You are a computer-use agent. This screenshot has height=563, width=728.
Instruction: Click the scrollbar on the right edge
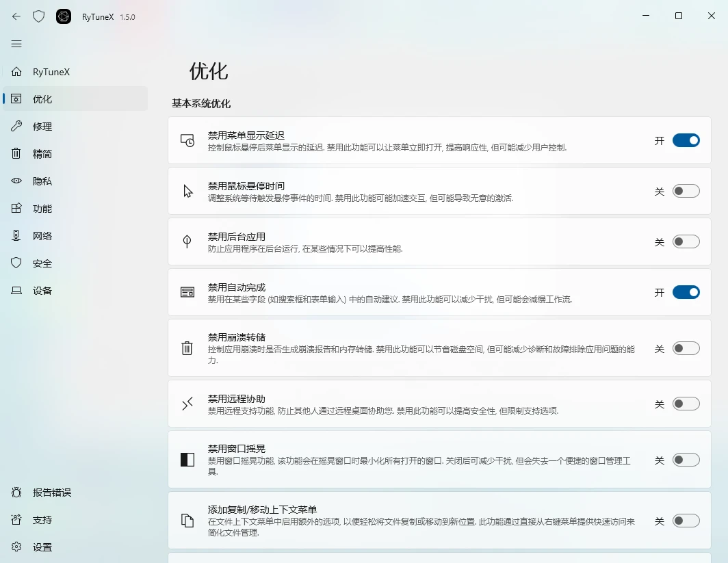click(x=725, y=274)
